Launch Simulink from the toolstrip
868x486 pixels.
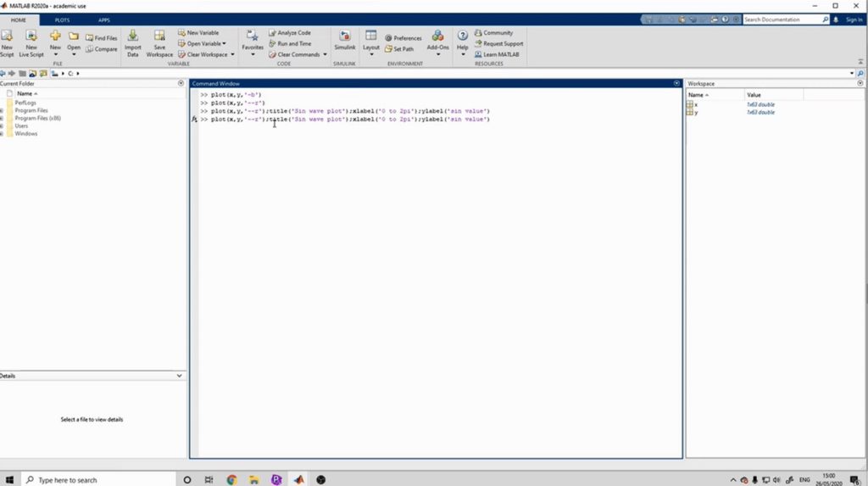click(345, 36)
